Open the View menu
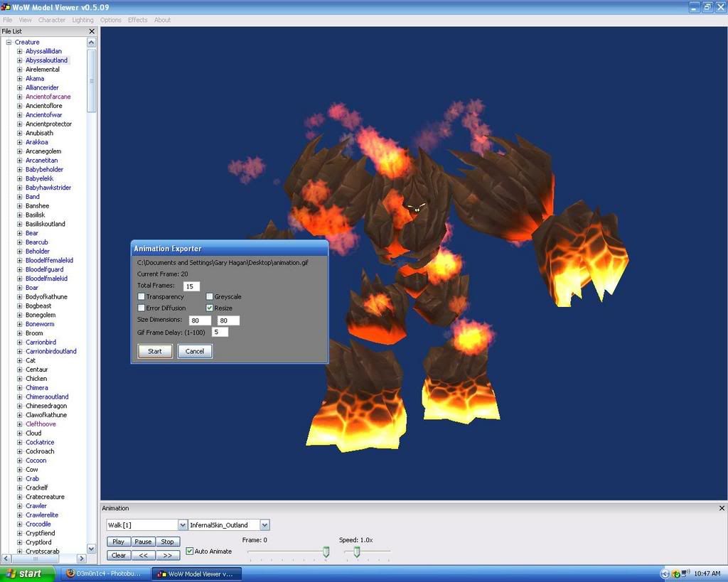Viewport: 728px width, 582px height. point(25,20)
